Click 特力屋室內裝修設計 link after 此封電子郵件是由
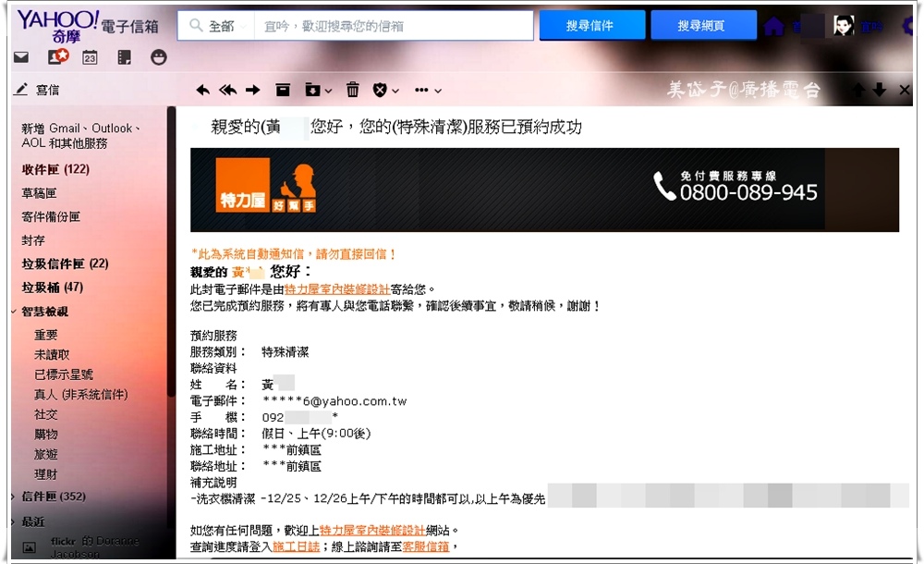 337,289
